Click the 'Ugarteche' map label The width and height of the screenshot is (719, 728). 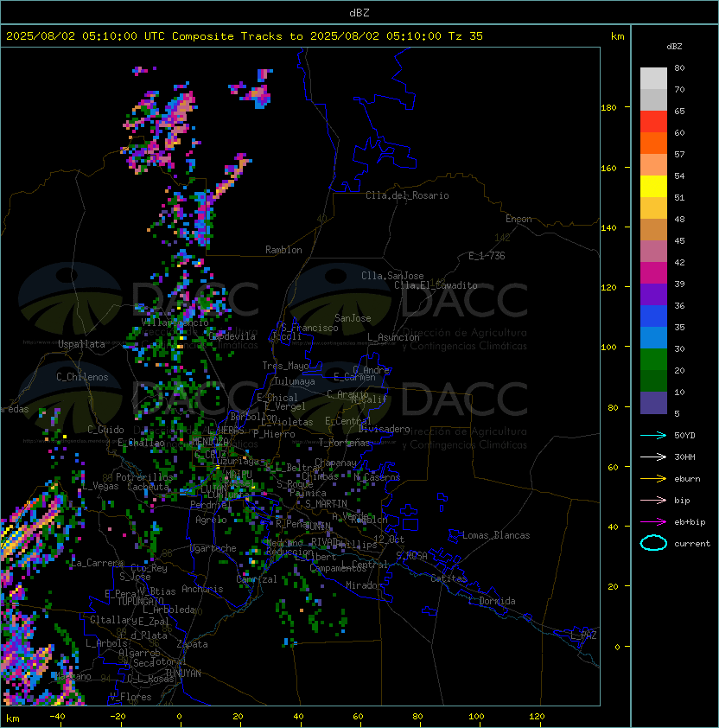[x=213, y=548]
